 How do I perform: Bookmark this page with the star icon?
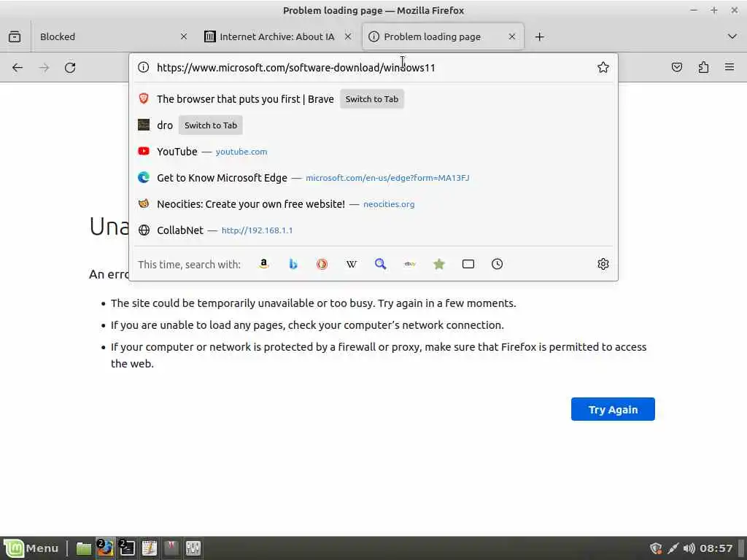point(603,67)
